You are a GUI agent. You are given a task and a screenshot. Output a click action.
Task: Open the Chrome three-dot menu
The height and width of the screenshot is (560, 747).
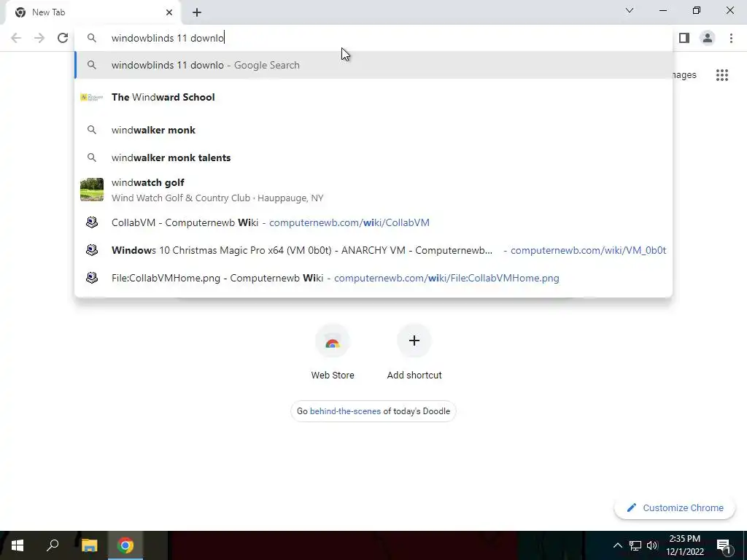[x=731, y=38]
